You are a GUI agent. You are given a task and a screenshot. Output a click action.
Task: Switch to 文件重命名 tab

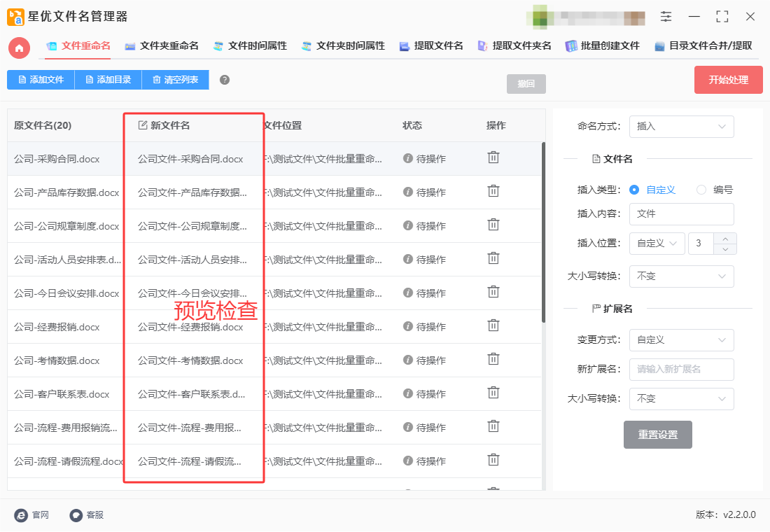[78, 46]
